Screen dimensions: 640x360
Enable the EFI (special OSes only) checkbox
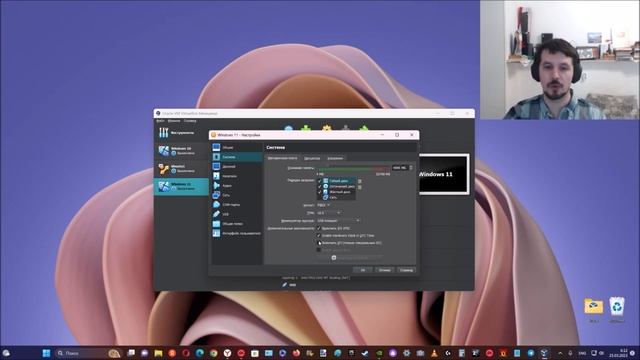[319, 243]
